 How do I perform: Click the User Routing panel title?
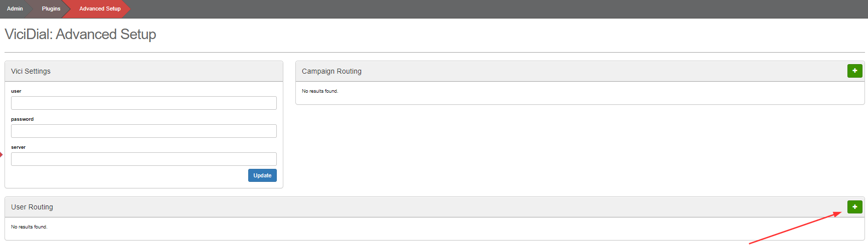click(x=32, y=207)
